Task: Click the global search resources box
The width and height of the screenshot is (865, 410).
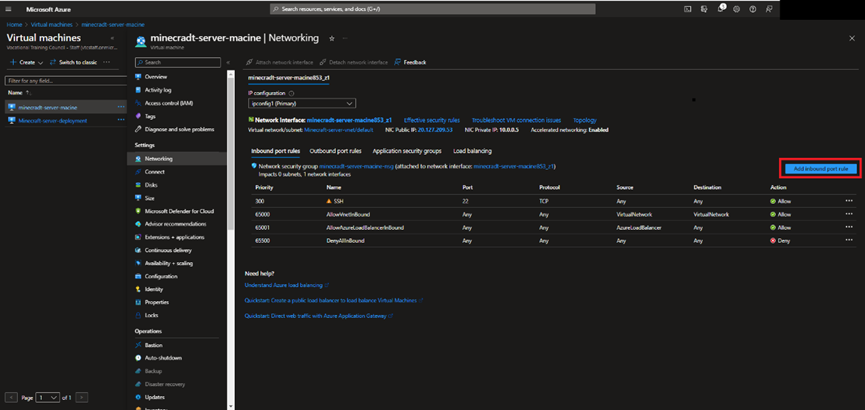Action: 433,9
